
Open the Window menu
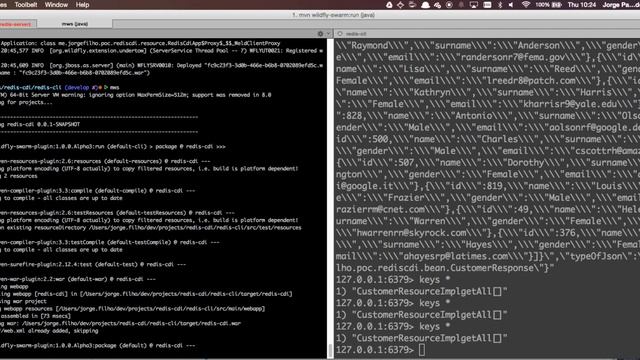pos(56,5)
